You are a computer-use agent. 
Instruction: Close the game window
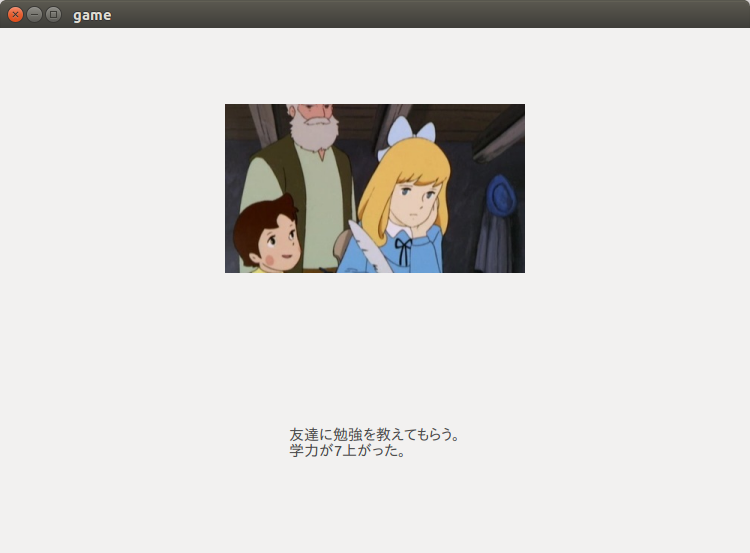pos(15,15)
